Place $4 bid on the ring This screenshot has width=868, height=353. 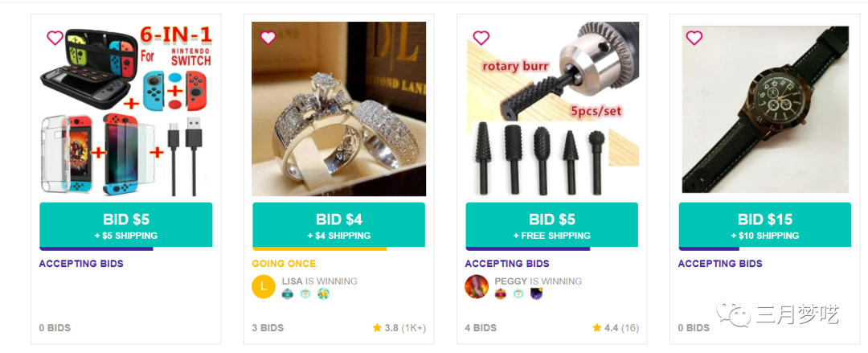pos(338,225)
